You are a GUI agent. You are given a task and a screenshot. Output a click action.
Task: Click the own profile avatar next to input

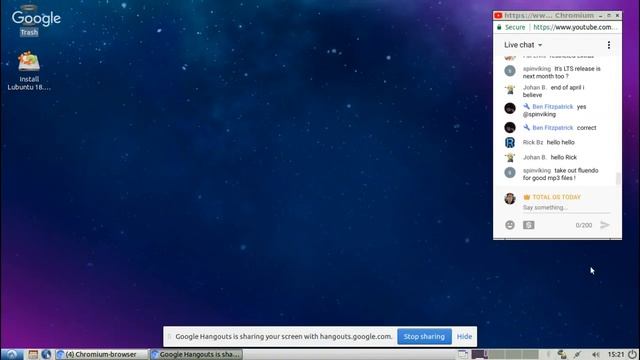pyautogui.click(x=510, y=198)
